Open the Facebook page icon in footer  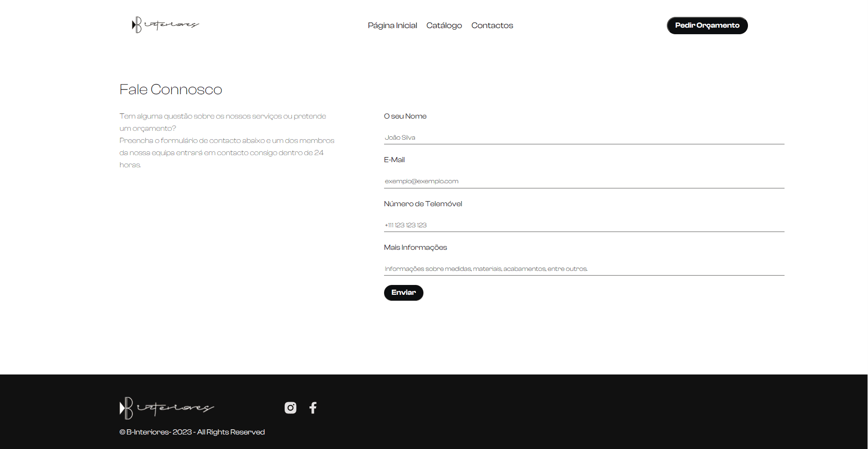coord(313,408)
